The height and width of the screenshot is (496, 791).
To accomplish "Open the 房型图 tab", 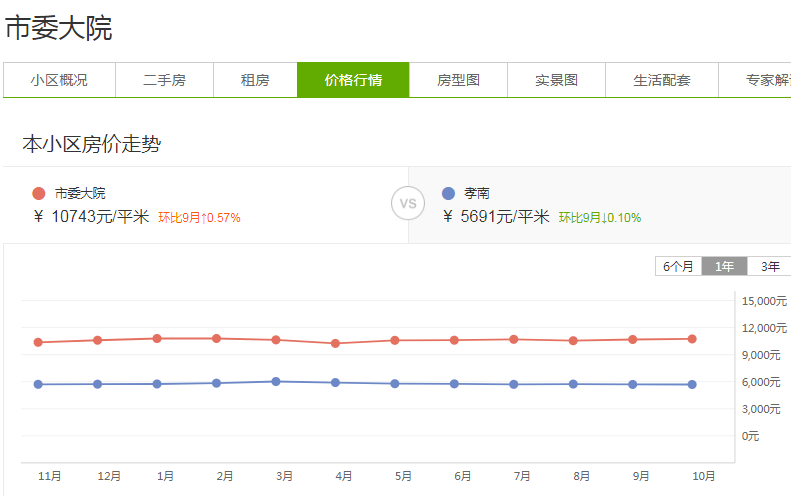I will click(x=458, y=80).
